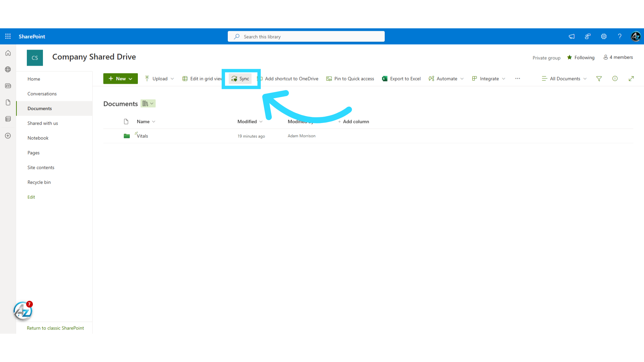Screen dimensions: 644x362
Task: Click the SharePoint home title
Action: tap(32, 37)
